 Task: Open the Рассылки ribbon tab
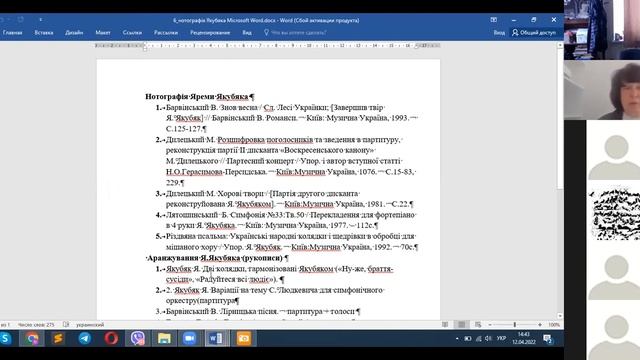pyautogui.click(x=166, y=33)
